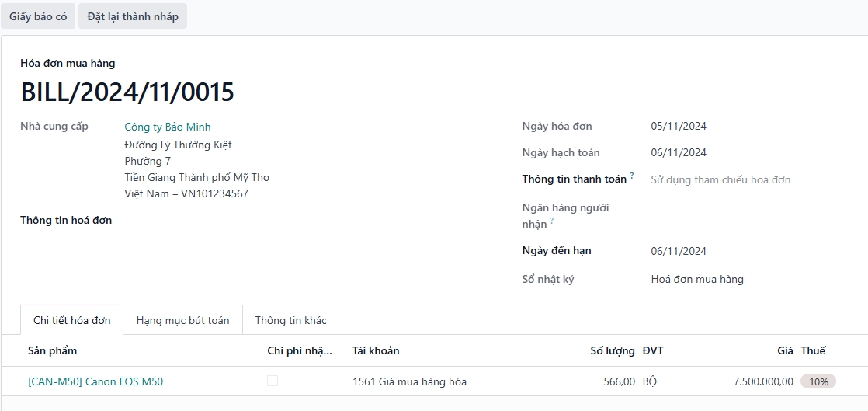This screenshot has height=411, width=868.
Task: Click the Ngày đến hạn date 06/11/2024
Action: pos(679,252)
